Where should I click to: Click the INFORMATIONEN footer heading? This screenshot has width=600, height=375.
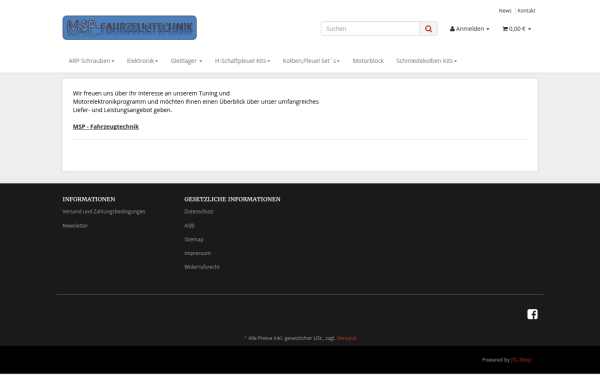pos(89,199)
